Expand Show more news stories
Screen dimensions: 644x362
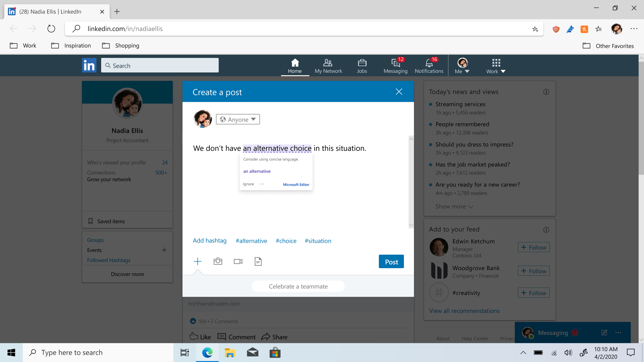click(x=454, y=207)
